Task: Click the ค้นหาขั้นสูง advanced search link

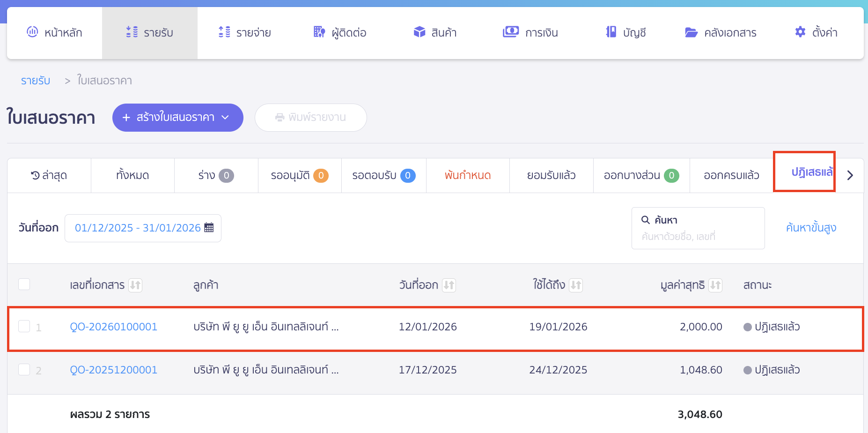Action: [x=811, y=228]
